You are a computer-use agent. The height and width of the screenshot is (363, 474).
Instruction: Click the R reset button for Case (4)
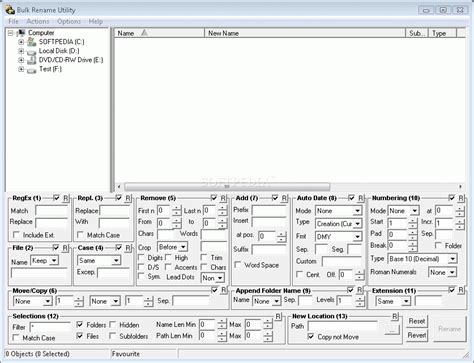[128, 248]
